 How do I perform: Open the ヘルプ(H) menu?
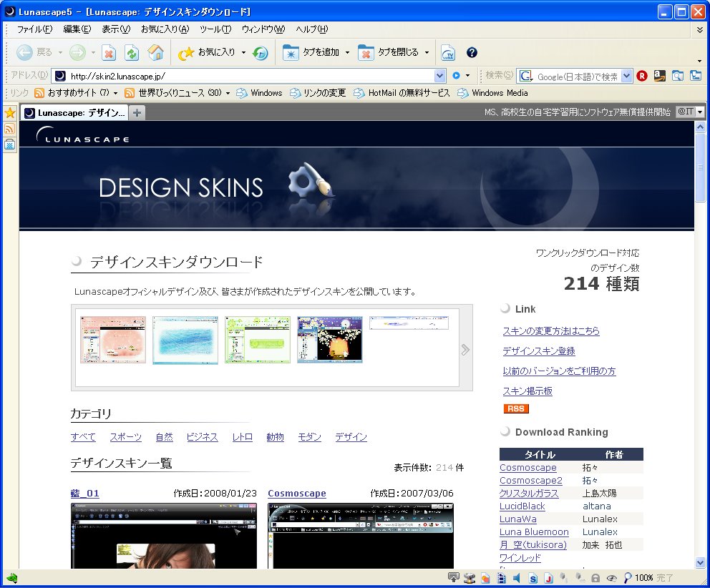click(x=312, y=29)
